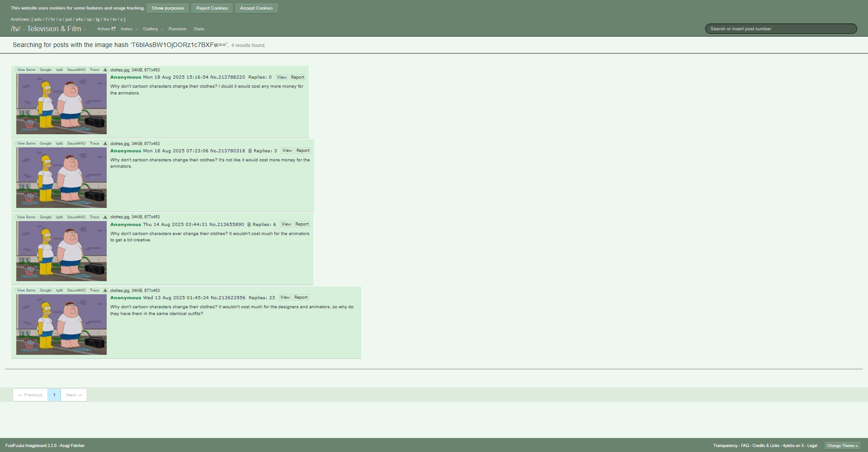Go to the s4s archive link
This screenshot has width=868, height=452.
click(x=79, y=19)
